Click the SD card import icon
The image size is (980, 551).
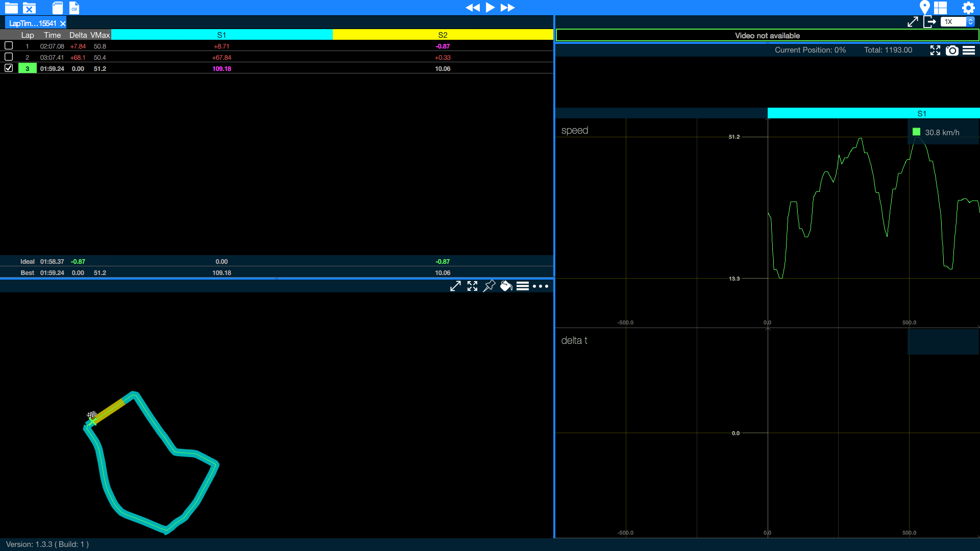57,8
